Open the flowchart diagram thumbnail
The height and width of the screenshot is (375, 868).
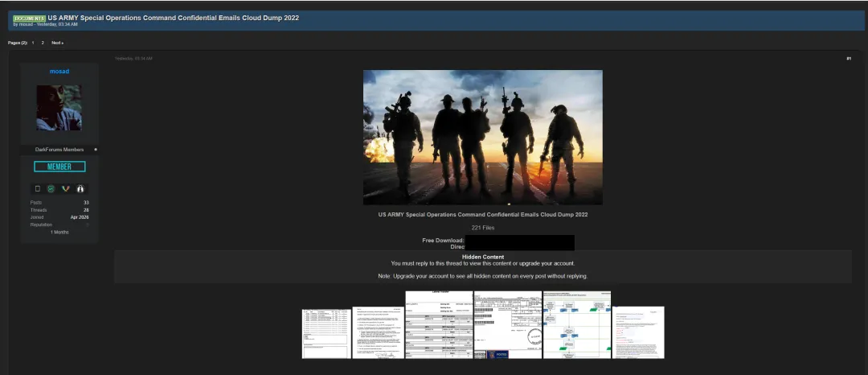pyautogui.click(x=577, y=324)
